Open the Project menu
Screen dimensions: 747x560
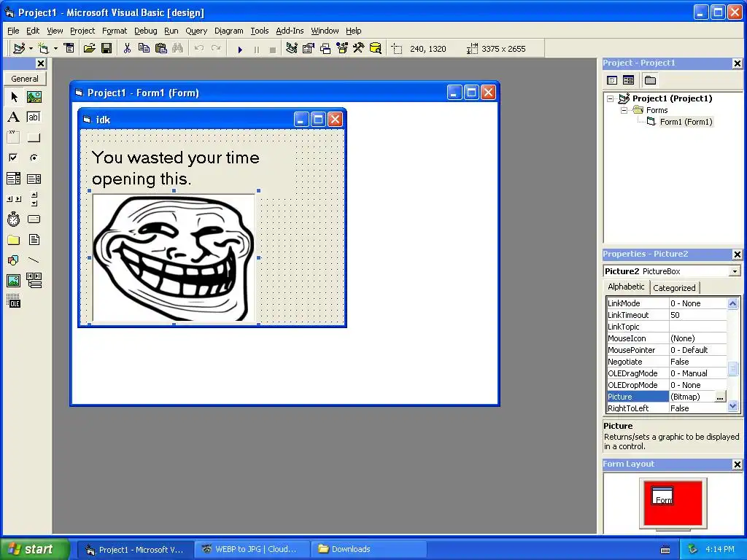82,31
